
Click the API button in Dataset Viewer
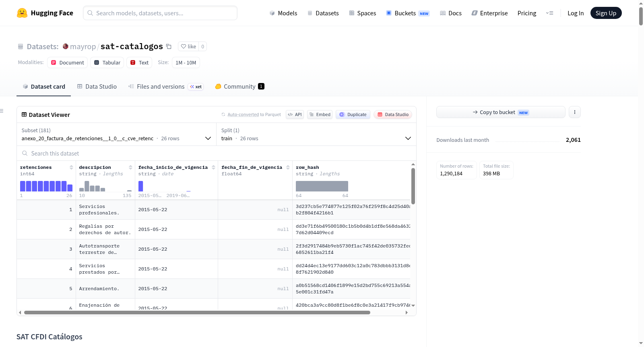[x=295, y=114]
